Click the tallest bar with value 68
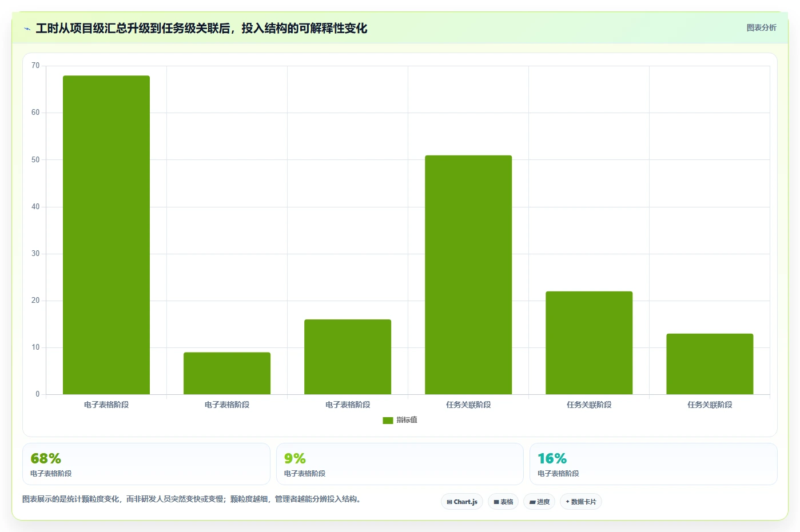This screenshot has width=800, height=532. tap(106, 235)
